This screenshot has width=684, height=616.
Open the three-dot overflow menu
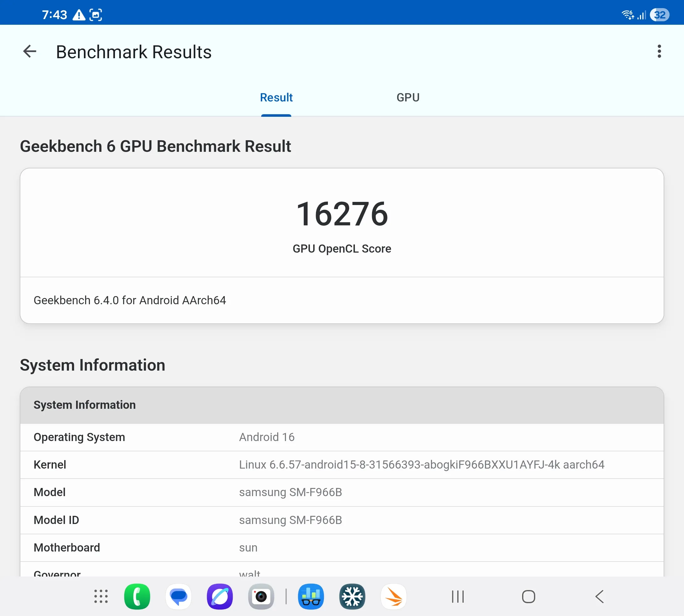pyautogui.click(x=659, y=51)
